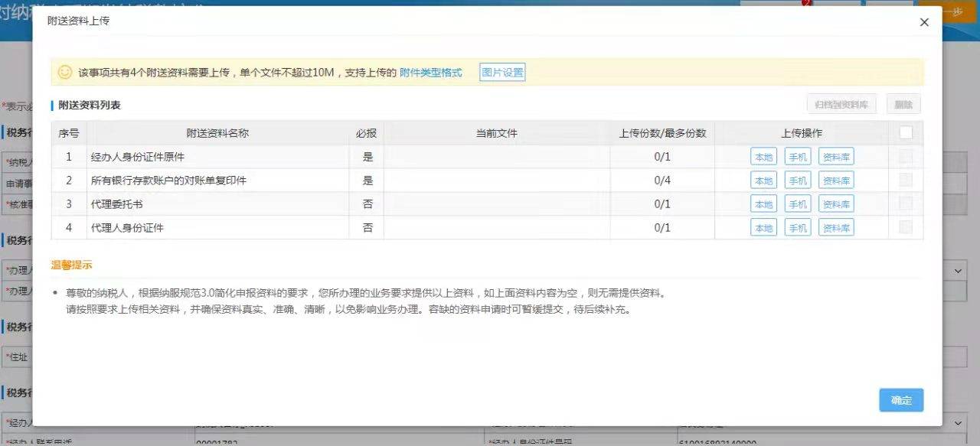
Task: Open 资料库 for the 代理委托书 row
Action: click(x=835, y=203)
